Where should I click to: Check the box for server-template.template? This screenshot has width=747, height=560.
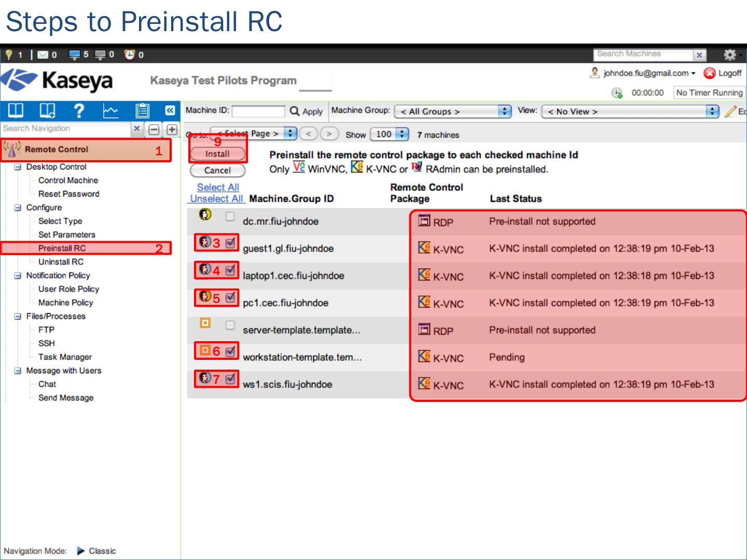pyautogui.click(x=230, y=325)
